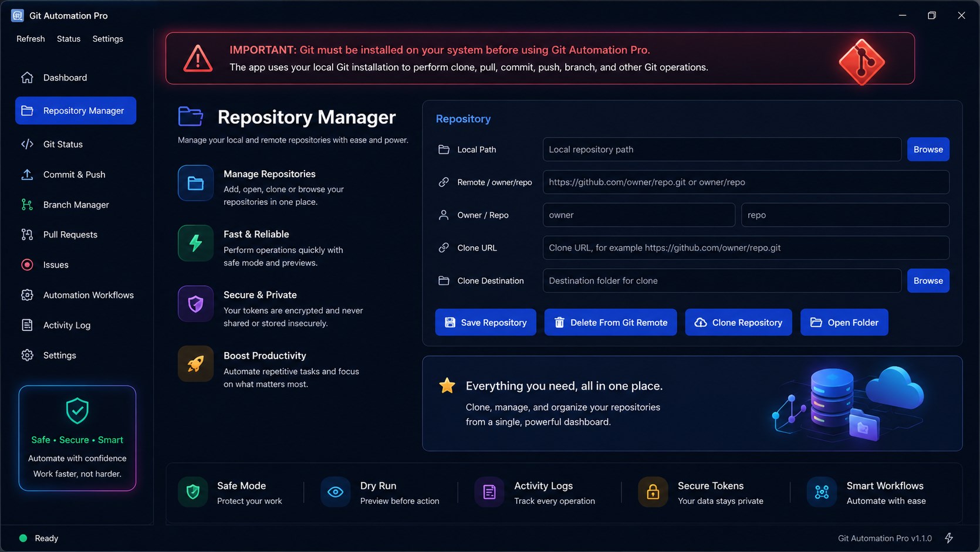This screenshot has height=552, width=980.
Task: Click the shield checkmark in Safe Secure Smart card
Action: [77, 411]
